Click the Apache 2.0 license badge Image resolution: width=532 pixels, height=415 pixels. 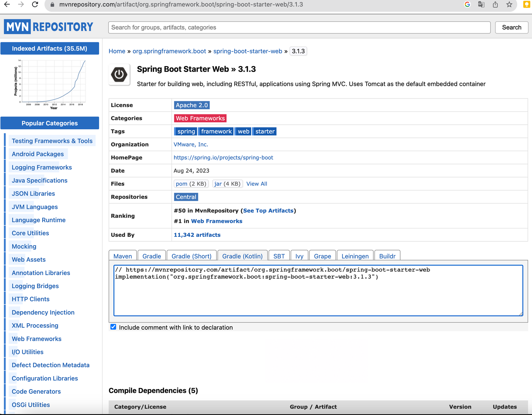(x=192, y=105)
